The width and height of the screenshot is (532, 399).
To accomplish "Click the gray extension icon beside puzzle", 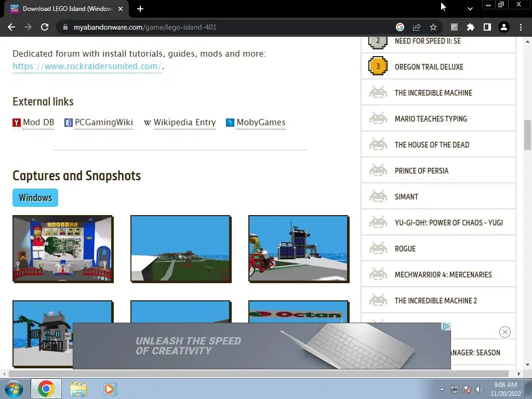I will 454,27.
